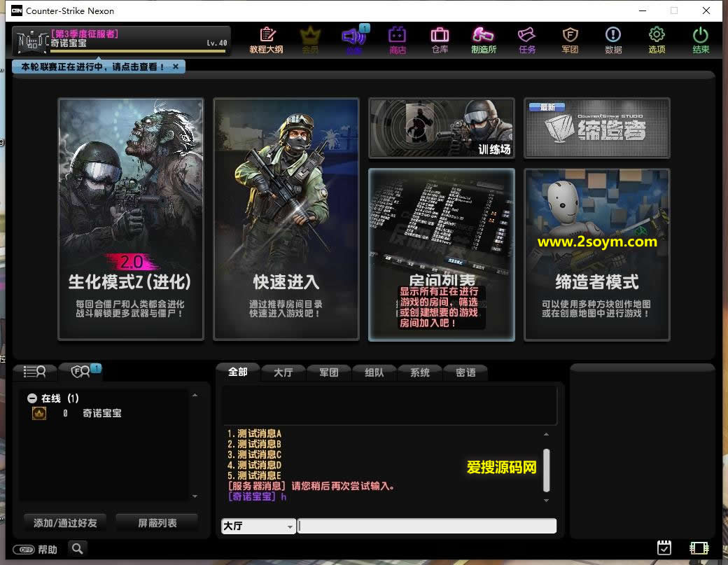Click chat scrollbar down arrow
Image resolution: width=728 pixels, height=565 pixels.
coord(547,501)
